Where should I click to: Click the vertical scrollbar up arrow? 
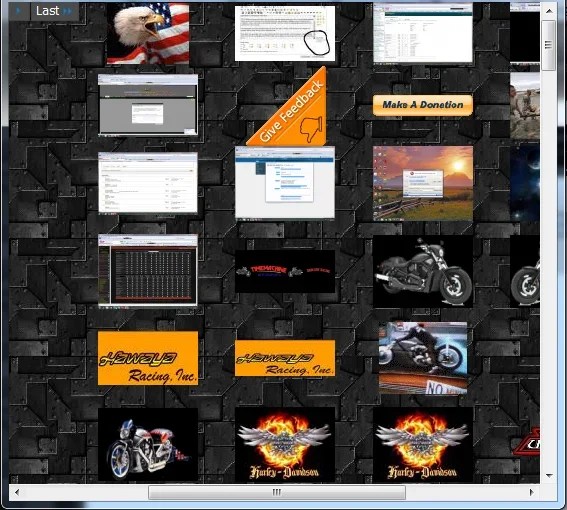point(549,11)
